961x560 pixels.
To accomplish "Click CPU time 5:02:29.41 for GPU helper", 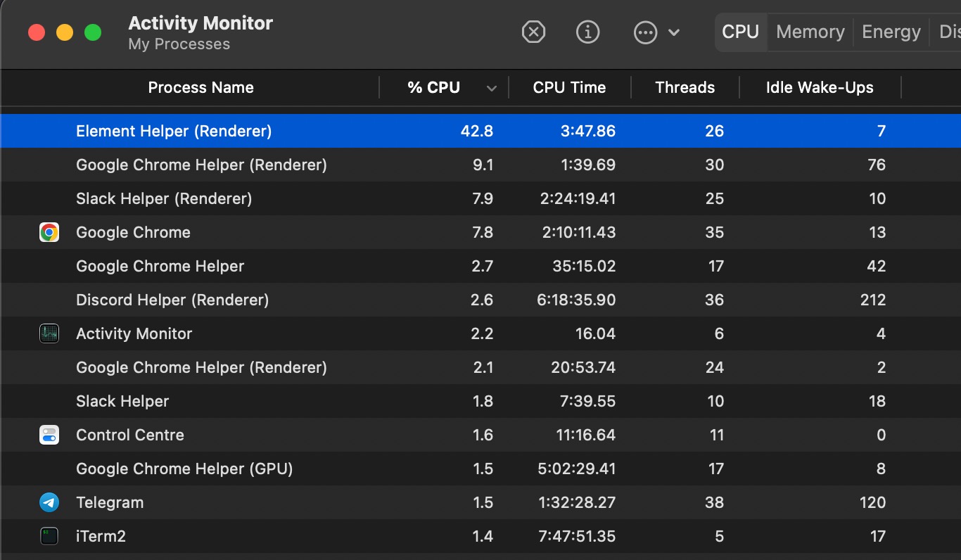I will point(577,469).
